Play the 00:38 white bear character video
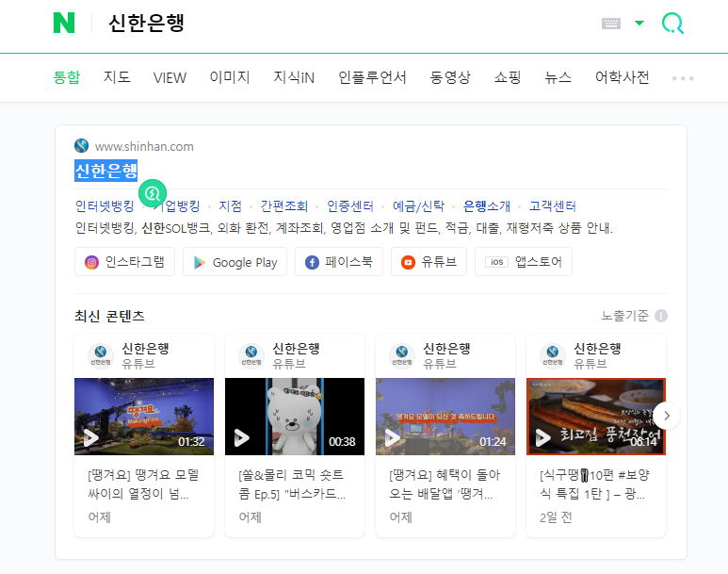 pyautogui.click(x=241, y=438)
